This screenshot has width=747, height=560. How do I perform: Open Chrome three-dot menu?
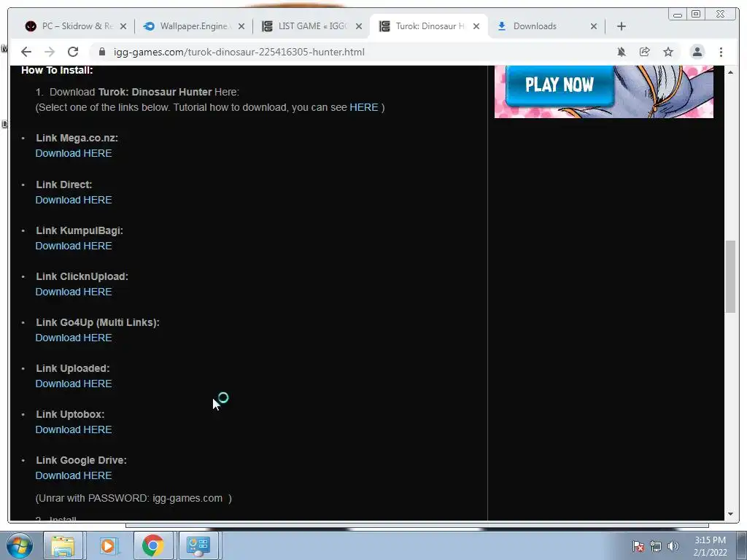click(x=721, y=52)
